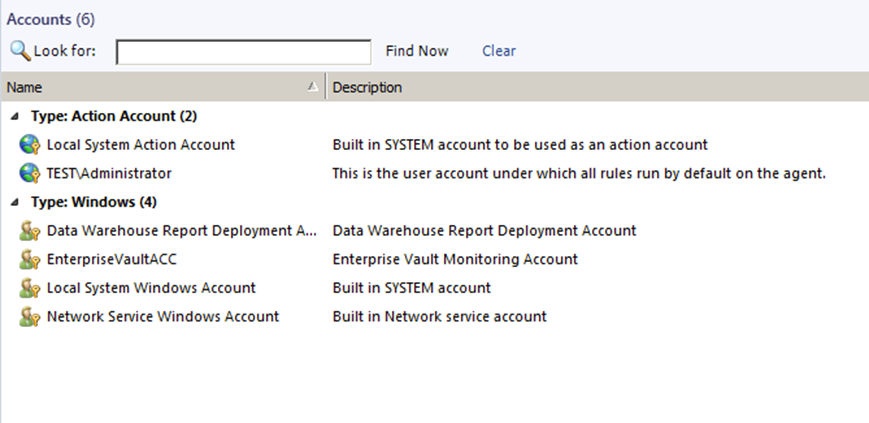Click the Clear link
The width and height of the screenshot is (869, 423).
pyautogui.click(x=499, y=51)
